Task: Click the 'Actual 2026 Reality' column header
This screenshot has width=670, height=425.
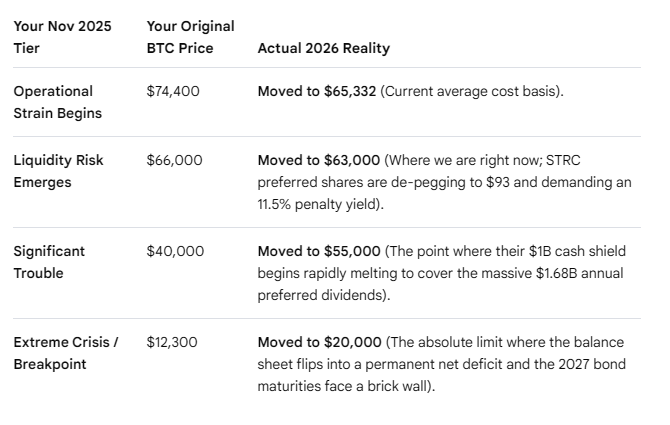Action: click(x=323, y=48)
